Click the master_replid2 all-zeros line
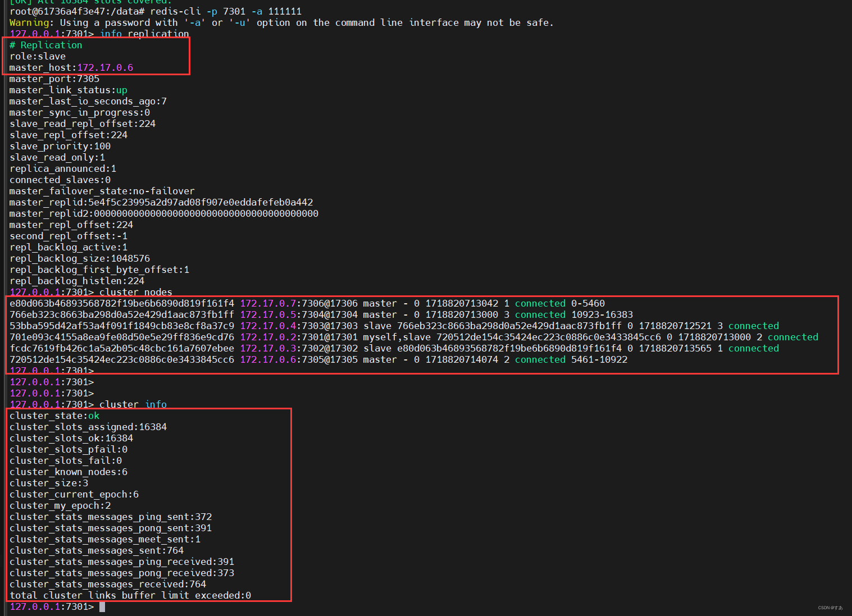This screenshot has height=616, width=852. (164, 213)
